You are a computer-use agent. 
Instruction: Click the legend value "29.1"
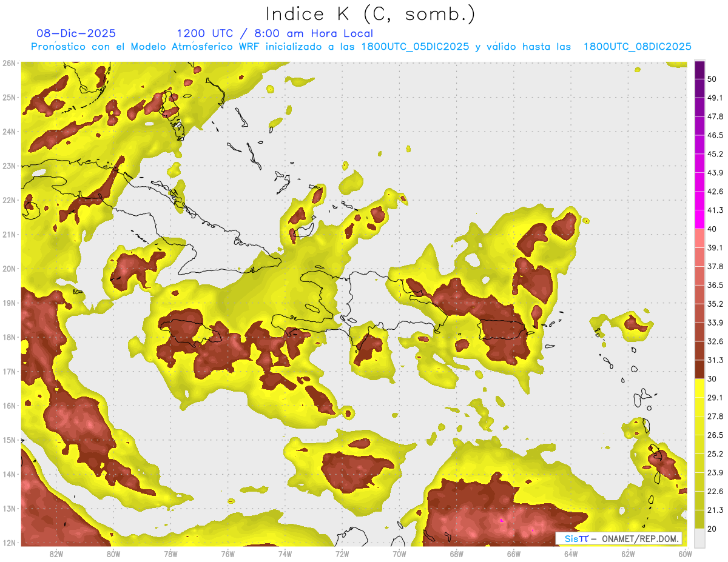[x=715, y=398]
